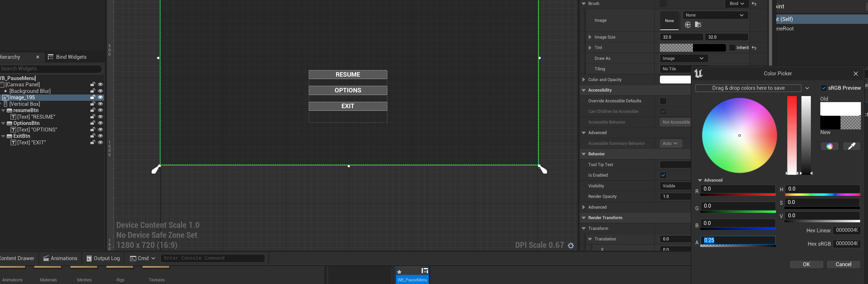Toggle the color wheel mode button
The image size is (868, 284).
829,146
